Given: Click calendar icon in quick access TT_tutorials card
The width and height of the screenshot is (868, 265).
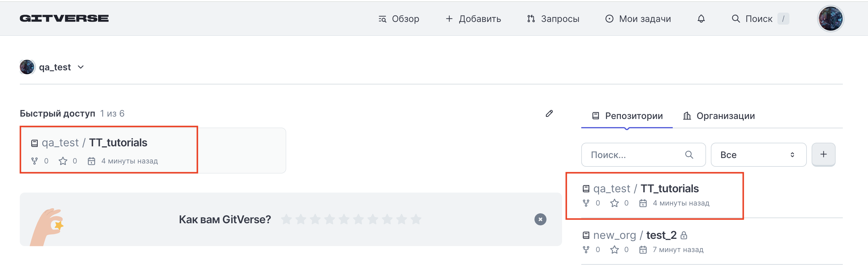Looking at the screenshot, I should (x=91, y=161).
